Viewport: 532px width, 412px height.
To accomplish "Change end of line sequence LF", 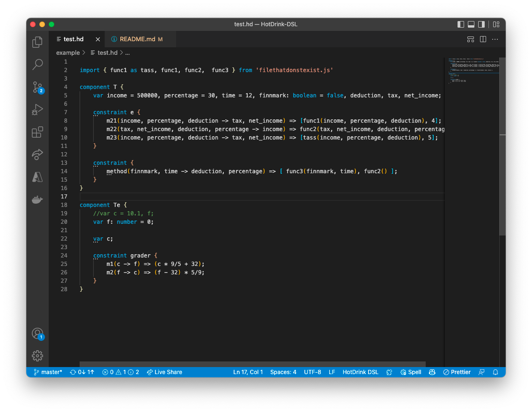I will click(332, 372).
